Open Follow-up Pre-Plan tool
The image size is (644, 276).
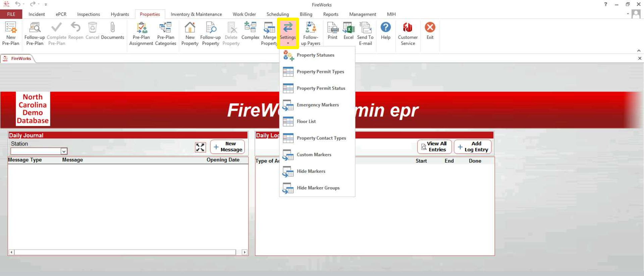(x=35, y=34)
